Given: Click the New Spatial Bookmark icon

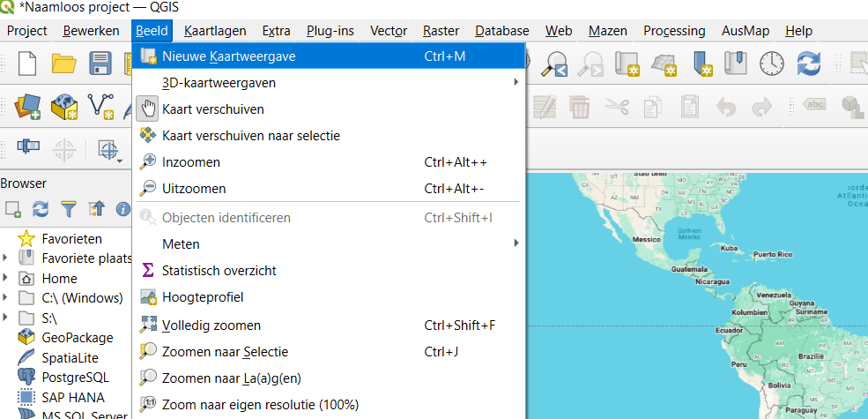Looking at the screenshot, I should 702,63.
